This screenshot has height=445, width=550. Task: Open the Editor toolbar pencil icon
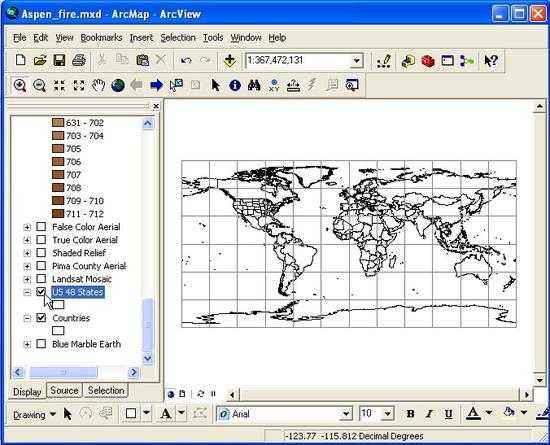384,61
